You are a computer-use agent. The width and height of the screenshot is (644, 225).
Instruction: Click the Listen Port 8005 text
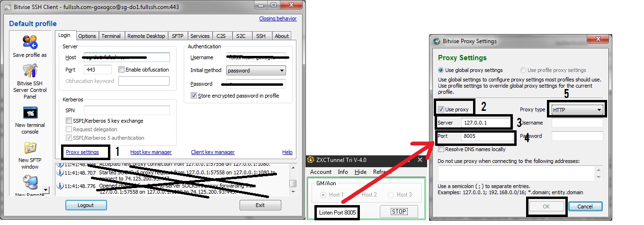tap(337, 212)
